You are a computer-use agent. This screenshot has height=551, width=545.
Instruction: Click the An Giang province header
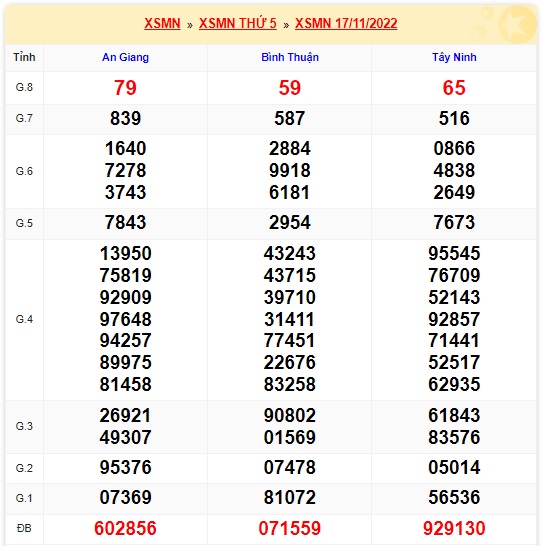[125, 57]
